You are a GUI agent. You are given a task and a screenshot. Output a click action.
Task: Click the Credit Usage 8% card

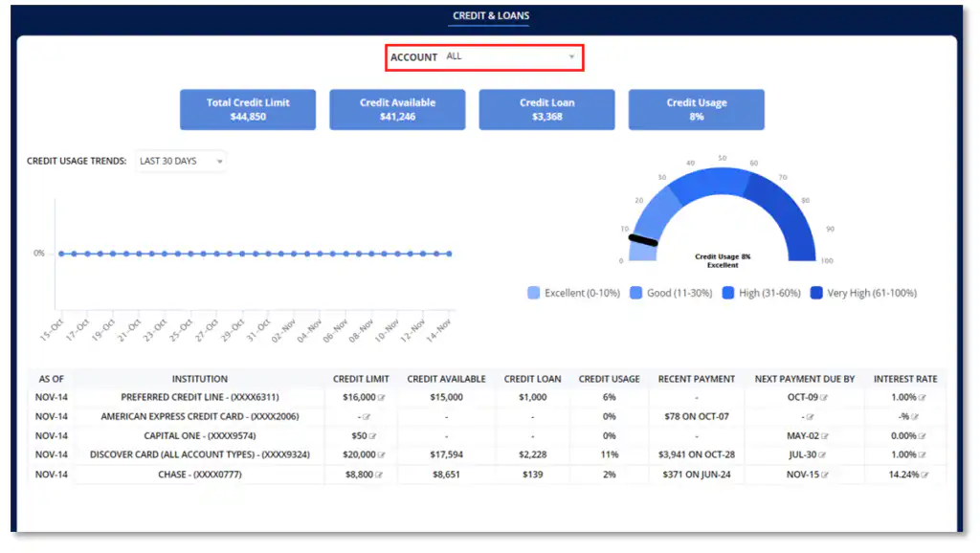click(696, 109)
